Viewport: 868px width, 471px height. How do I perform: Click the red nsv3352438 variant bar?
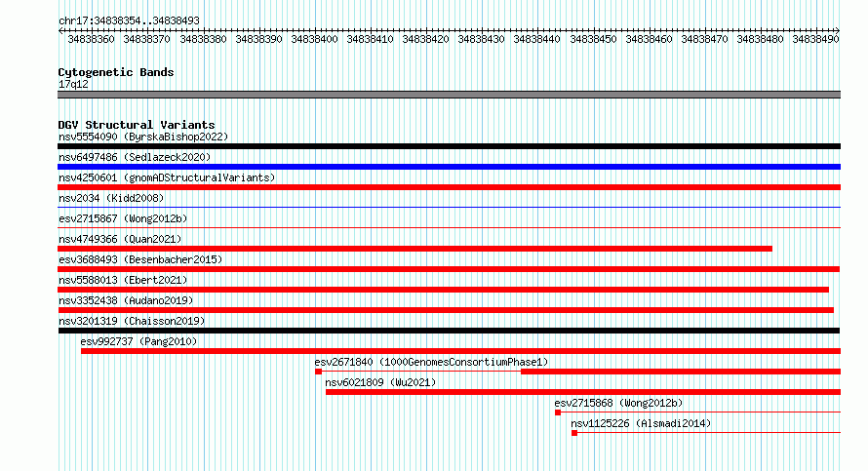pos(446,310)
